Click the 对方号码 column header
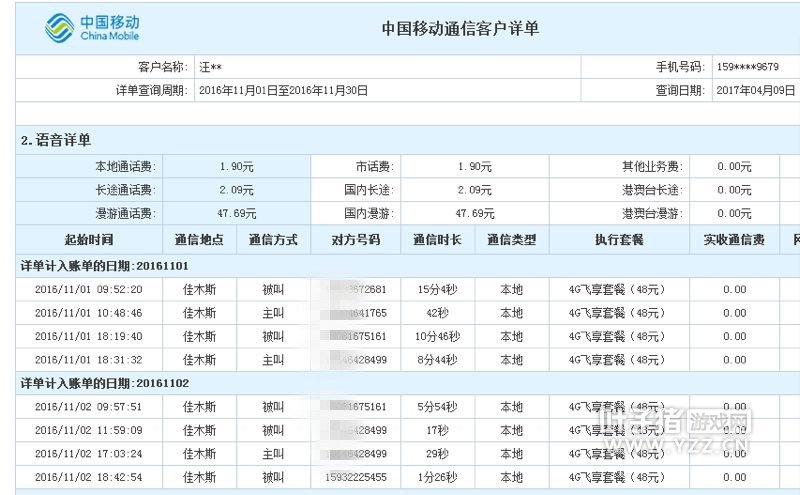The height and width of the screenshot is (495, 800). pos(355,240)
